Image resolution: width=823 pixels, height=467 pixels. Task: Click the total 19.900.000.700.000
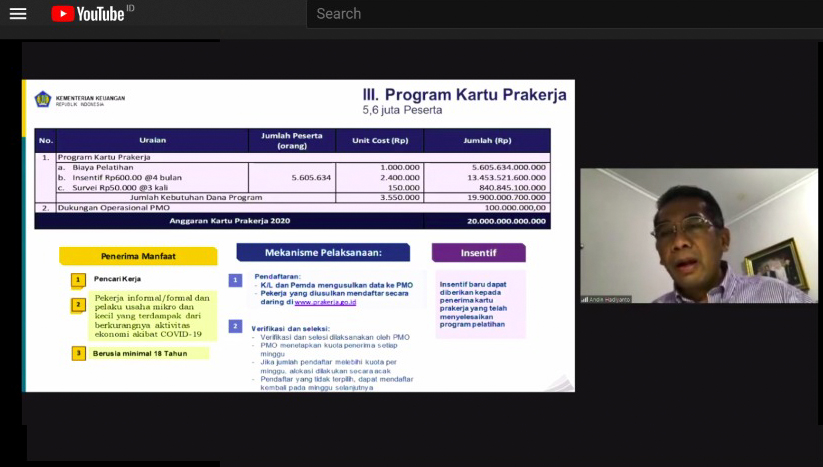507,197
